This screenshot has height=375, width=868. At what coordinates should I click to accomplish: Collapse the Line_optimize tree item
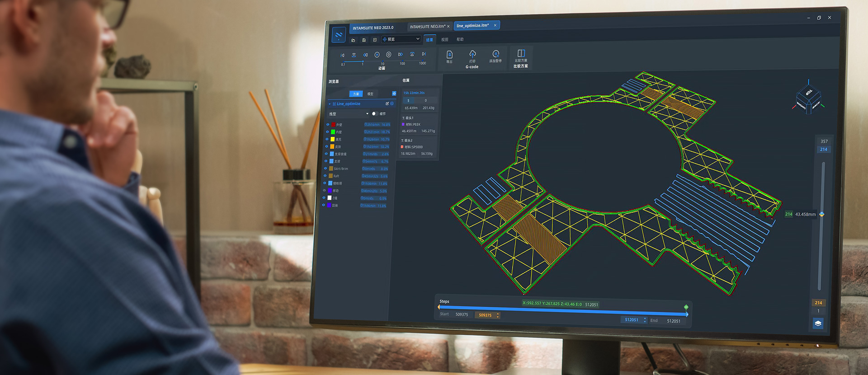[330, 104]
